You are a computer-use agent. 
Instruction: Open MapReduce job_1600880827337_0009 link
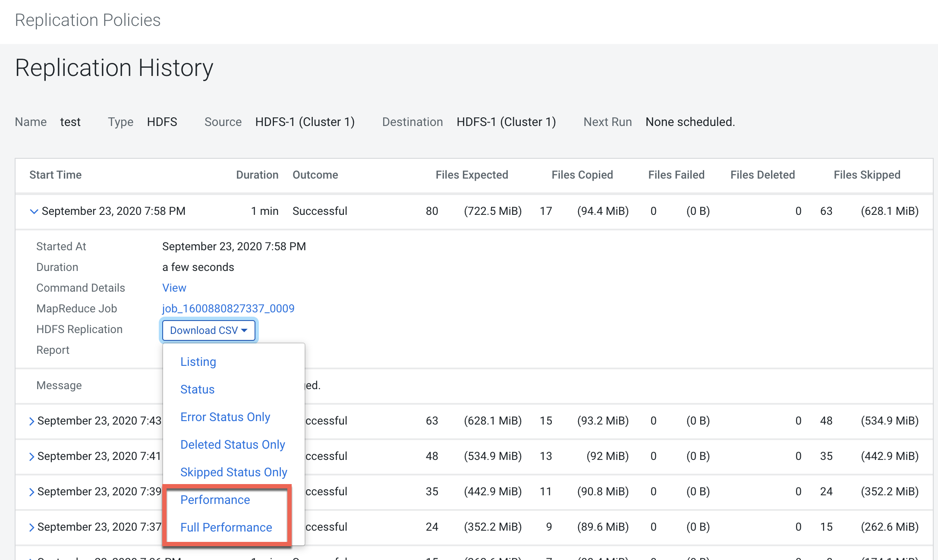pyautogui.click(x=228, y=308)
